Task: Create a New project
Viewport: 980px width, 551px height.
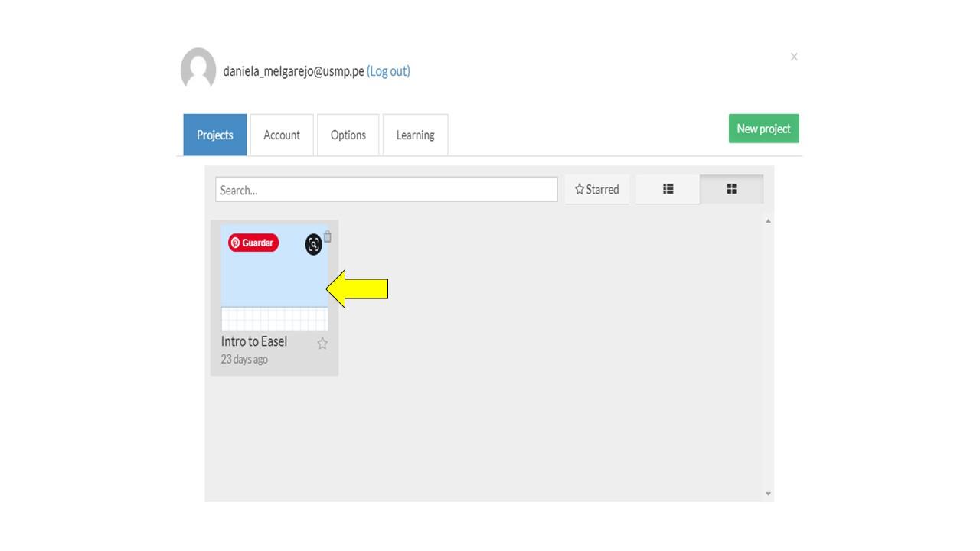Action: pyautogui.click(x=763, y=129)
